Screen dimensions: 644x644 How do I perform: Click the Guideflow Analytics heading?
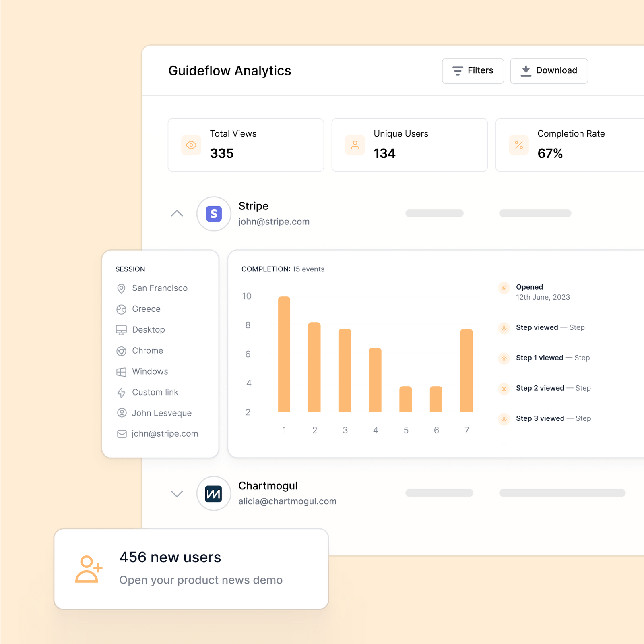point(229,71)
